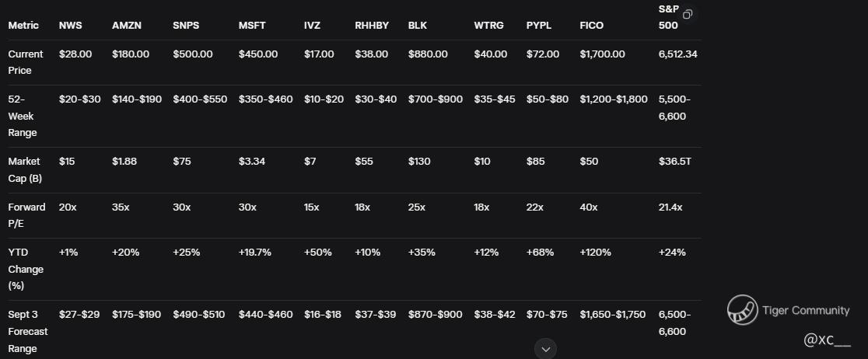Select the S&P 500 column header

669,17
